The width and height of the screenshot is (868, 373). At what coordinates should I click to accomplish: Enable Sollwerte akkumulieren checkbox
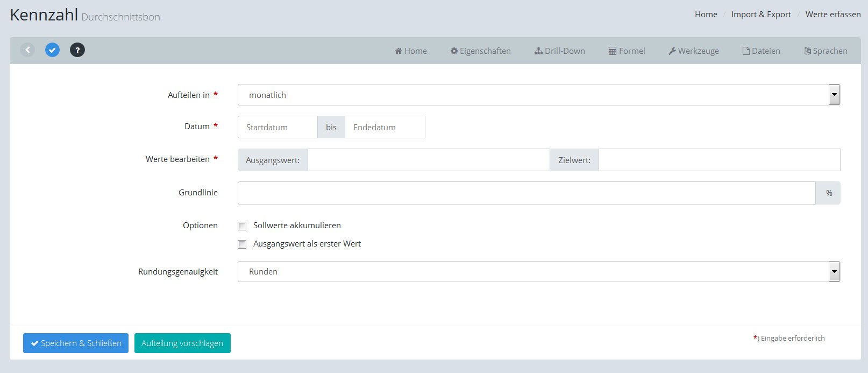[243, 226]
